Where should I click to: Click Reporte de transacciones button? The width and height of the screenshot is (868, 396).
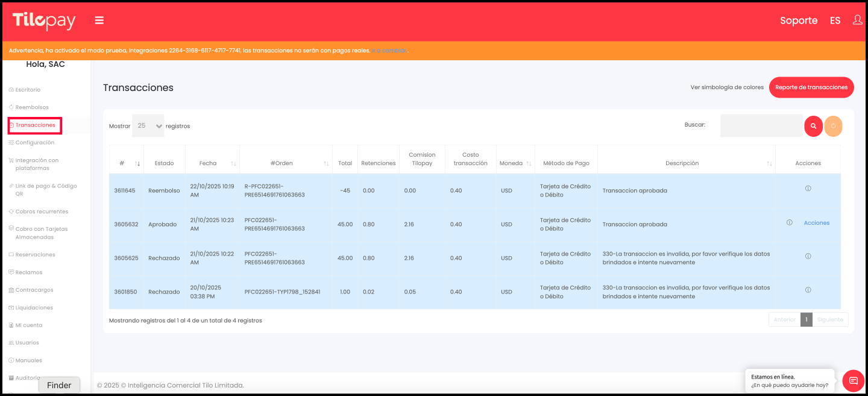811,87
